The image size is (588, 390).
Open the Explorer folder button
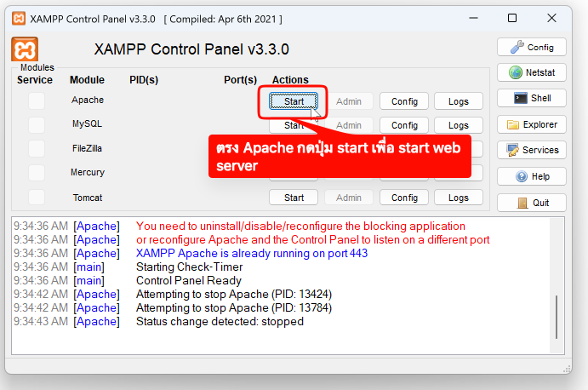click(x=532, y=124)
